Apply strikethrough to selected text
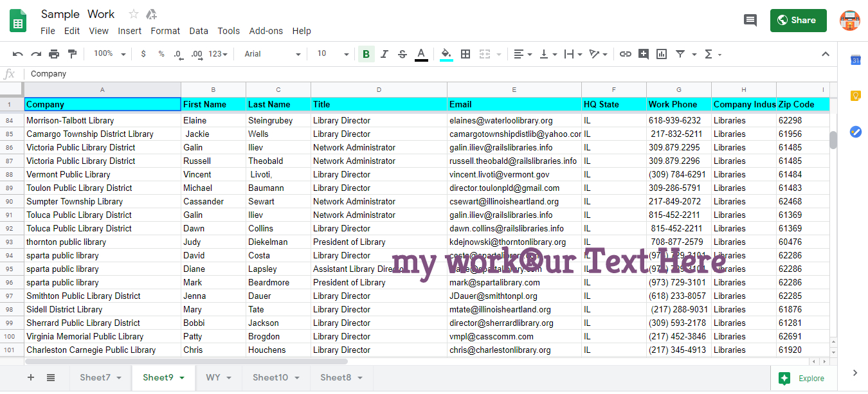Screen dimensions: 868x394 click(402, 54)
